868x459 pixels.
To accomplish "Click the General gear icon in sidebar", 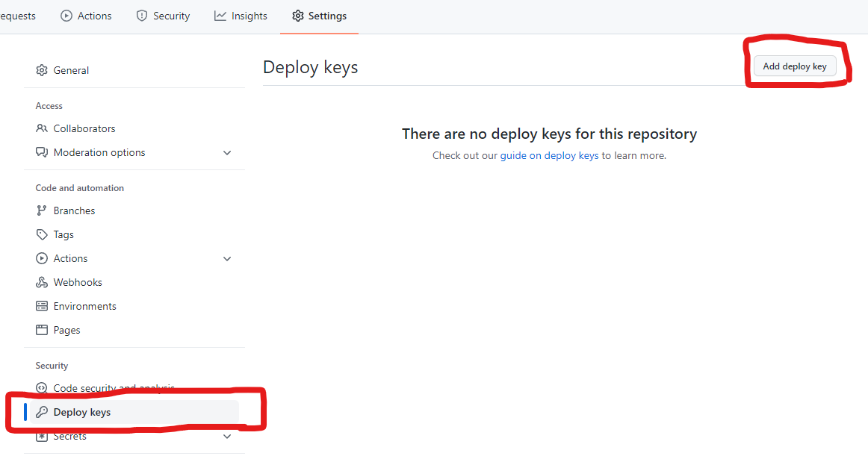I will [42, 70].
